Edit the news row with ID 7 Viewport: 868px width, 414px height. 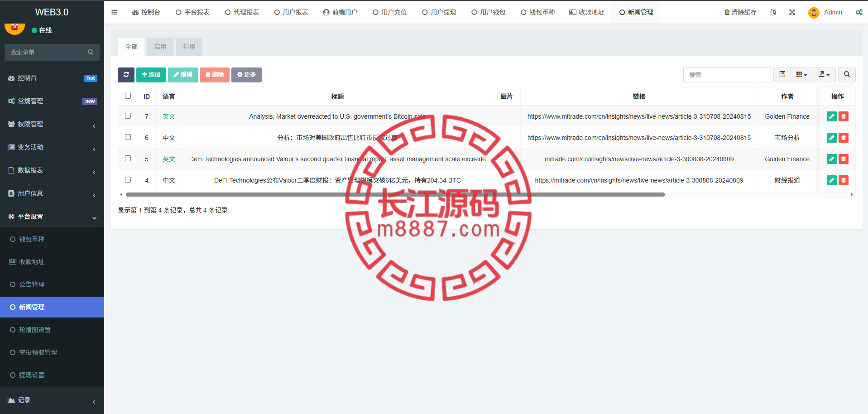(832, 116)
